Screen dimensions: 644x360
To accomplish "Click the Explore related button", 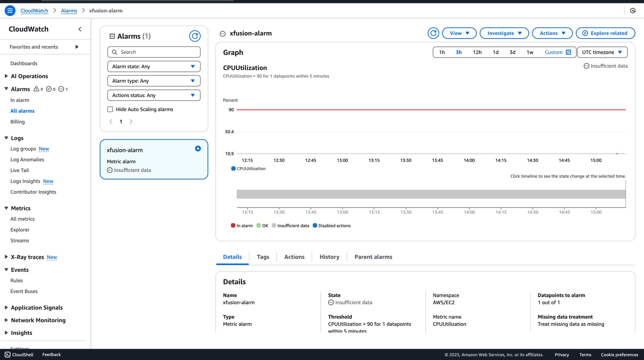I will point(605,33).
